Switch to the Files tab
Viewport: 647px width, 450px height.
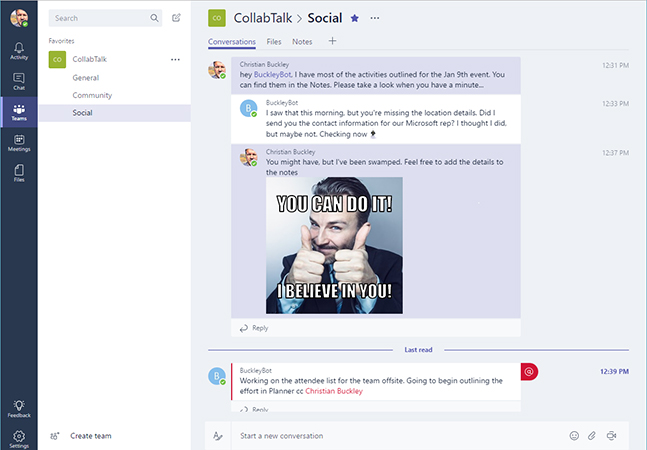(274, 42)
